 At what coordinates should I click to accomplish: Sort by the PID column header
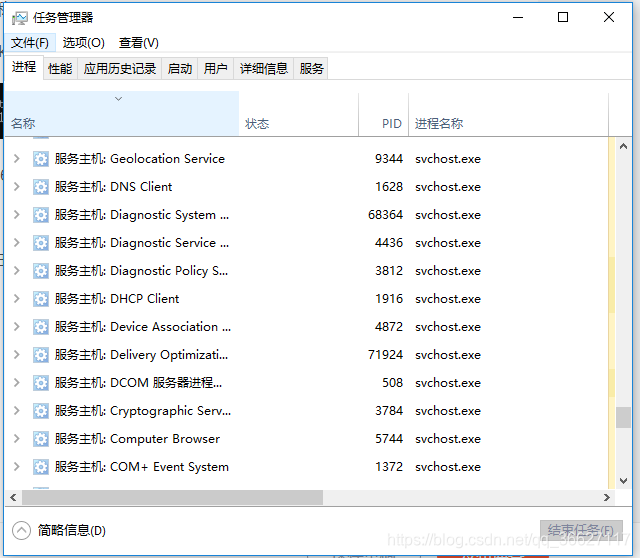point(384,114)
